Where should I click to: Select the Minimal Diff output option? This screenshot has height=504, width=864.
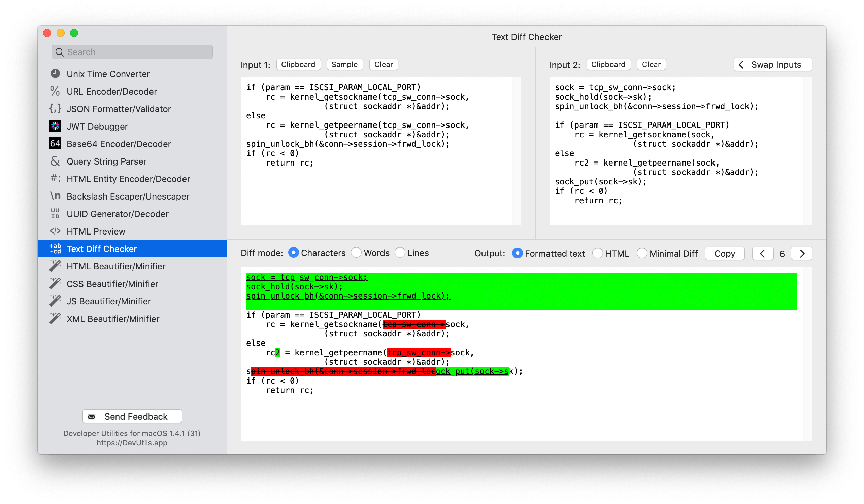641,253
